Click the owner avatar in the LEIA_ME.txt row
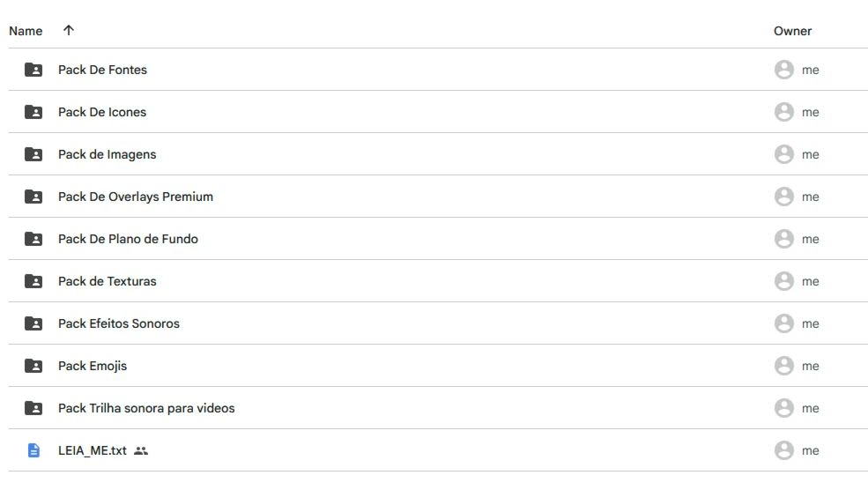 click(784, 450)
